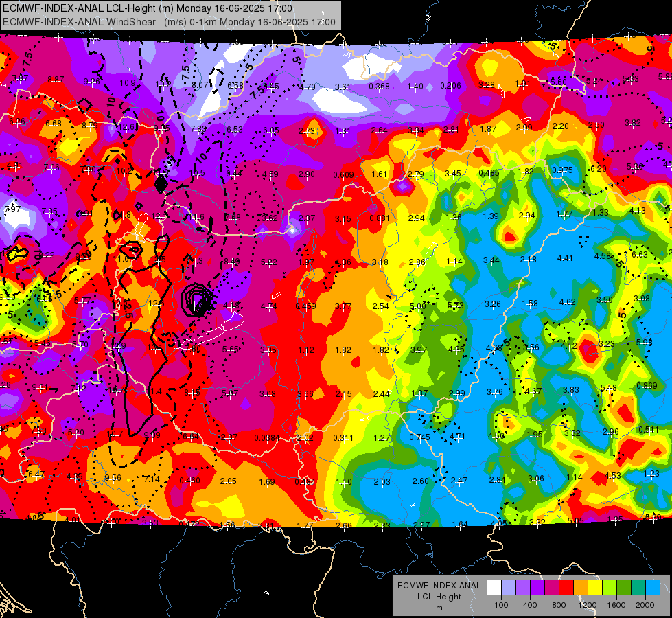
Task: Click the wind shear value 3.44
Action: pos(491,260)
